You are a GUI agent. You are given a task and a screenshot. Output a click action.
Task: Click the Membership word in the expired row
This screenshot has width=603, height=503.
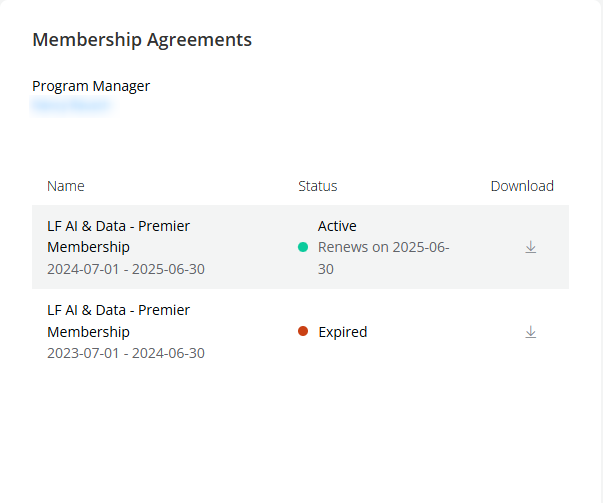click(88, 332)
